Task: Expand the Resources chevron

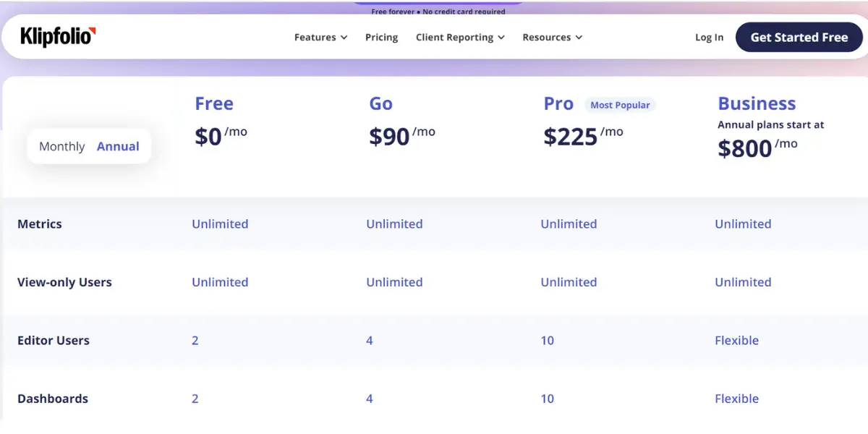Action: pos(579,38)
